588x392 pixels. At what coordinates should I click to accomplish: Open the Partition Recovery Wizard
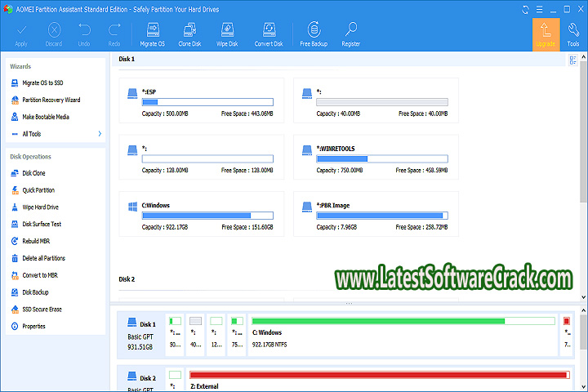point(50,100)
